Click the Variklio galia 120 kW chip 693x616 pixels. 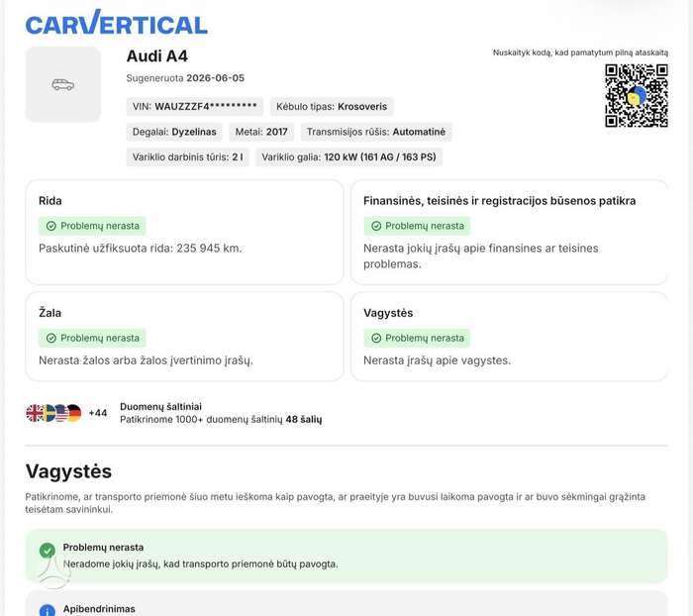coord(348,157)
